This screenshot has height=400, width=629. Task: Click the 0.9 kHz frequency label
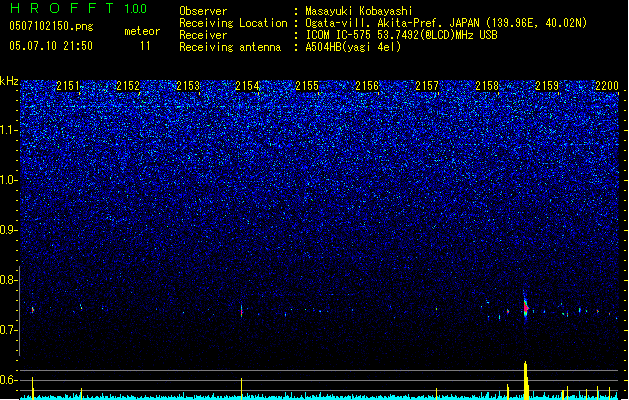pos(8,230)
